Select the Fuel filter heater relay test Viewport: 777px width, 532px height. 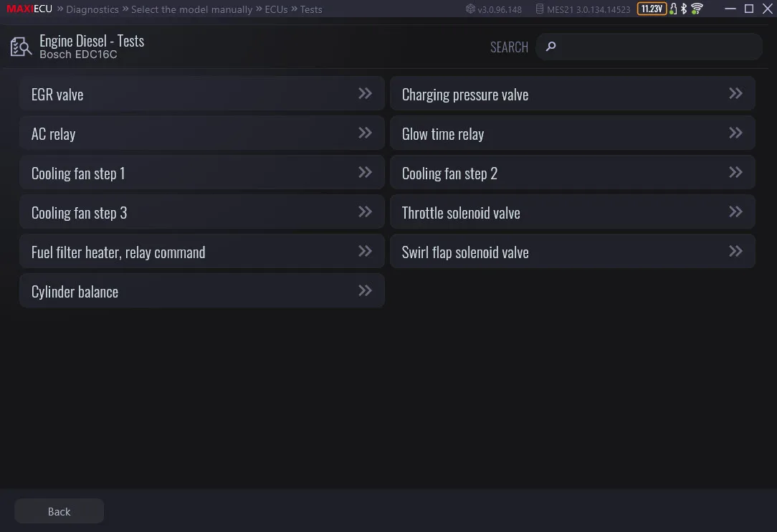[201, 251]
